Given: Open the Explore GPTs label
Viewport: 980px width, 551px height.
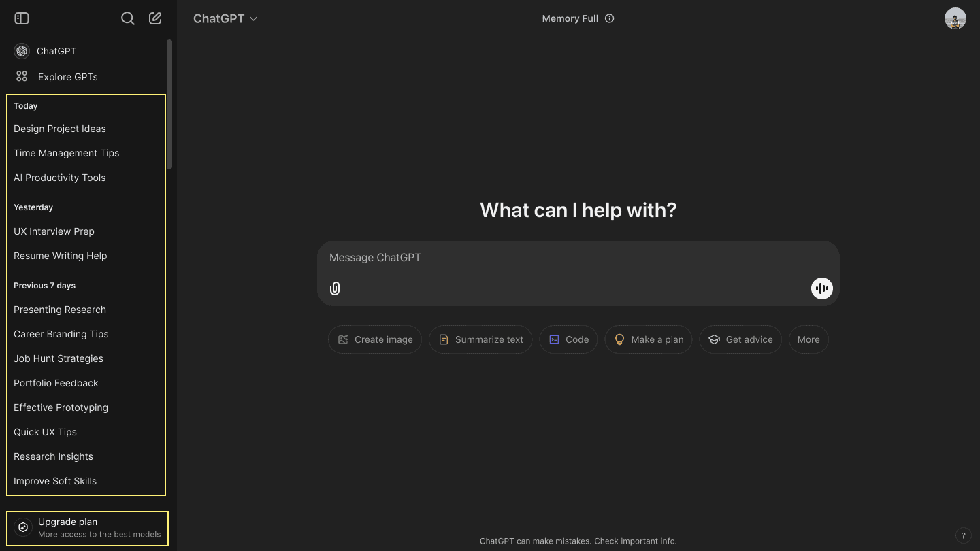Looking at the screenshot, I should [68, 77].
